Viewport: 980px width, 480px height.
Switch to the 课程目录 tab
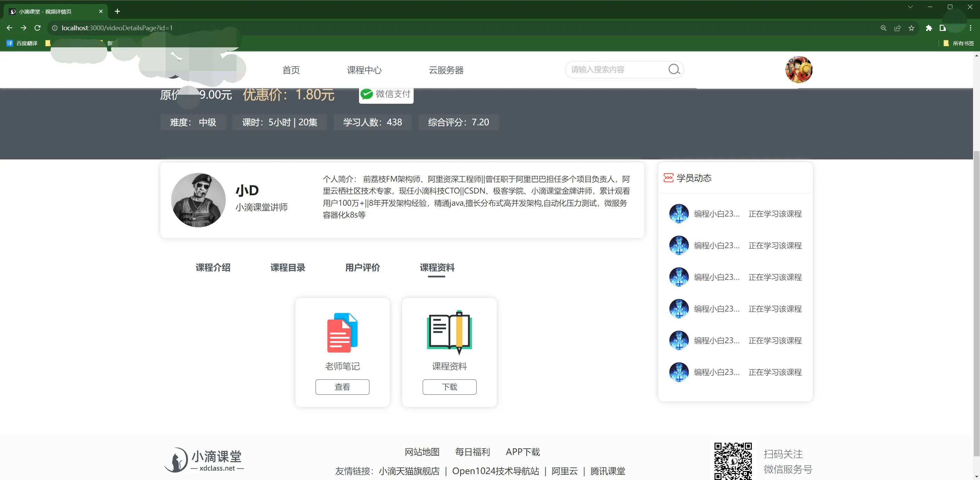coord(288,268)
